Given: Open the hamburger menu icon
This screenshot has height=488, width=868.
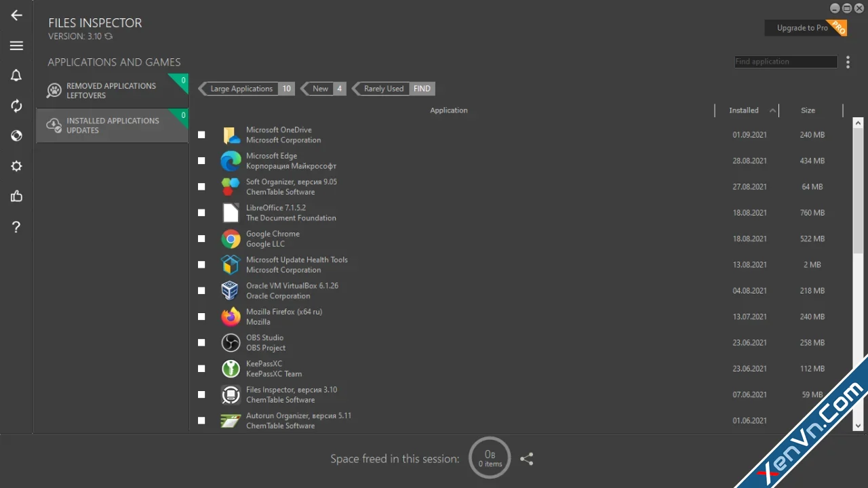Looking at the screenshot, I should 16,45.
